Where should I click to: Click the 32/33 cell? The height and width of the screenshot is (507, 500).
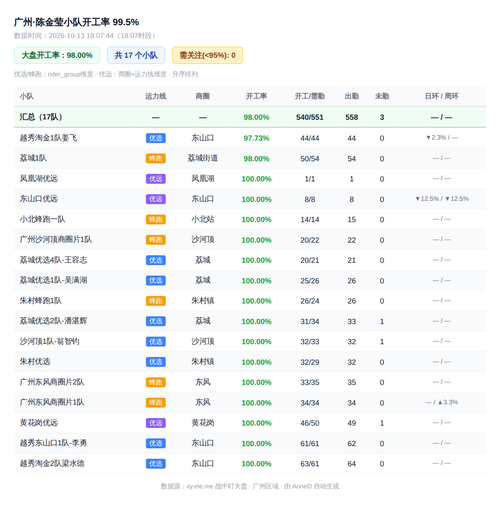click(x=310, y=342)
